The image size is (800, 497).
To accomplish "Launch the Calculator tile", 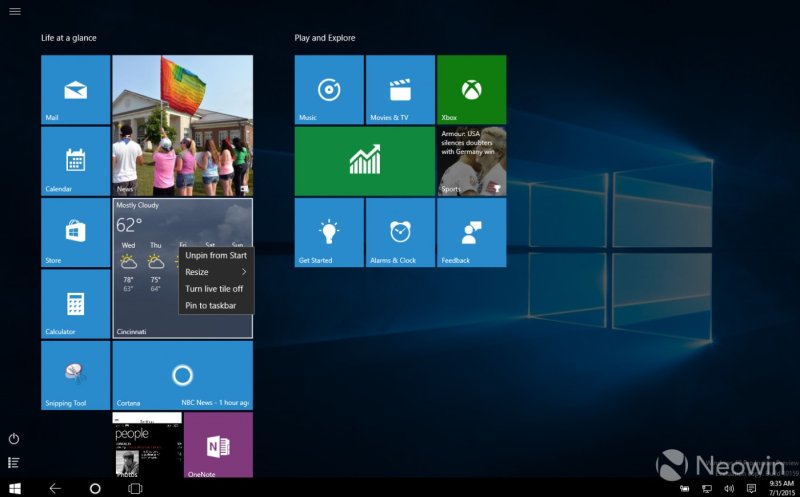I will (76, 304).
